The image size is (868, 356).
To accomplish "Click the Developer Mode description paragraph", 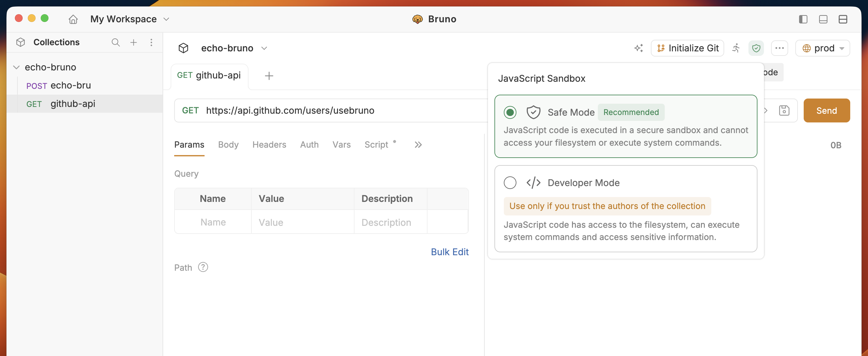I will coord(621,231).
